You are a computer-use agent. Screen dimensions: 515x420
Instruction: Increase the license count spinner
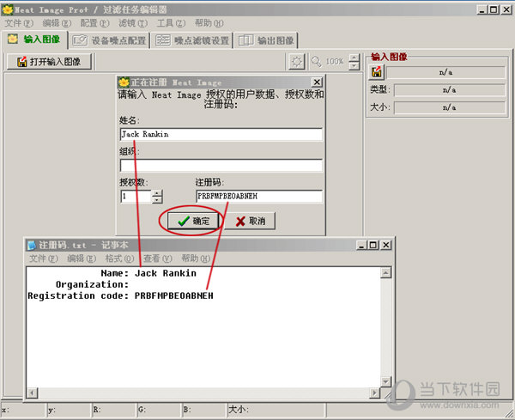click(157, 193)
